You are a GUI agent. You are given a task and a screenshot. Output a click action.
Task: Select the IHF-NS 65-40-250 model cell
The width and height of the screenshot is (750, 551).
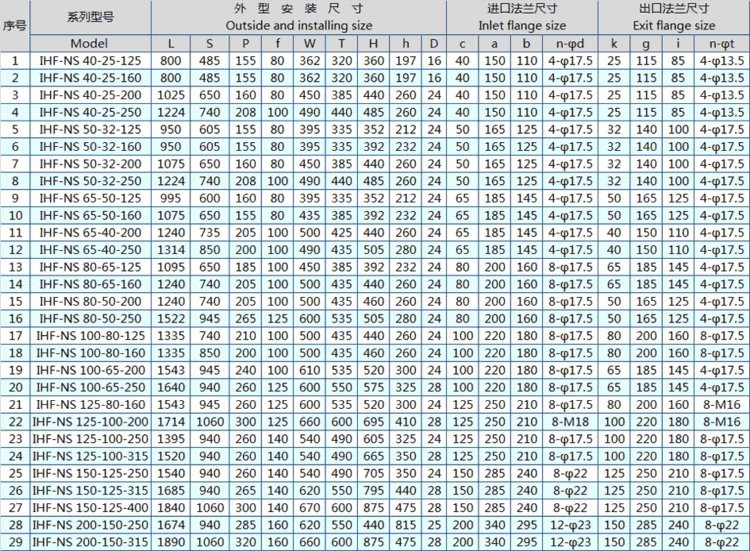point(90,248)
